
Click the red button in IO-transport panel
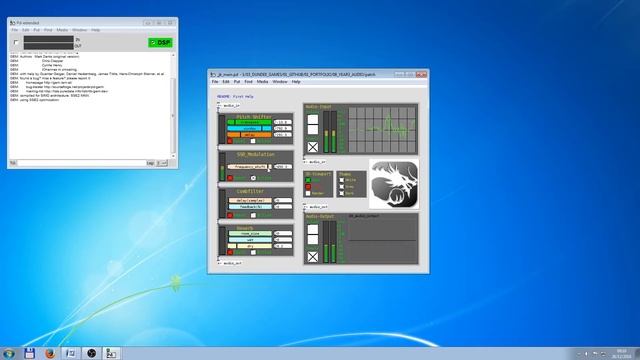[x=308, y=187]
